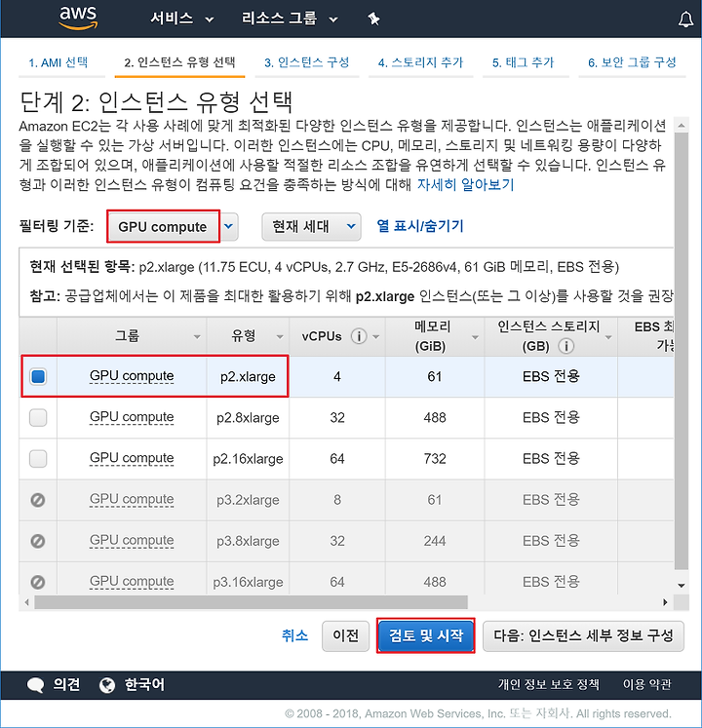
Task: Click the vCPUs value 4 cell
Action: tap(337, 376)
